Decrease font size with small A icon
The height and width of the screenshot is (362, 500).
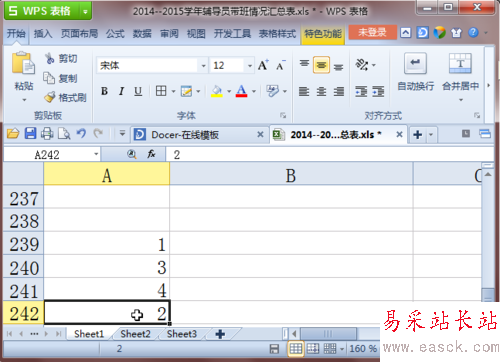pyautogui.click(x=280, y=65)
